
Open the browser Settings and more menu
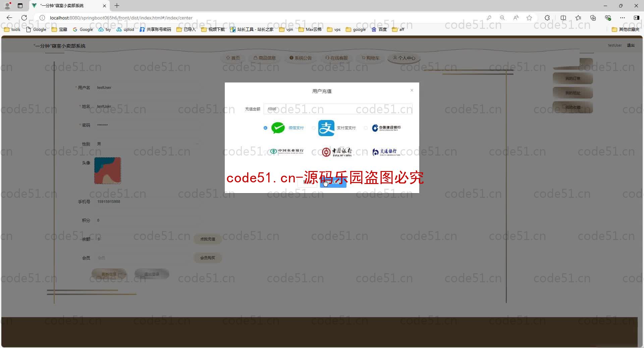point(623,18)
